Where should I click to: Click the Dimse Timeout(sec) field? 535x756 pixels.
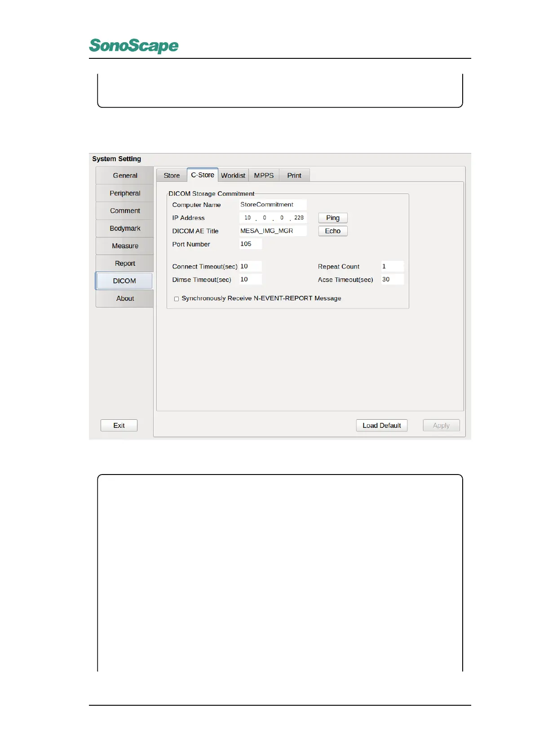[x=250, y=279]
